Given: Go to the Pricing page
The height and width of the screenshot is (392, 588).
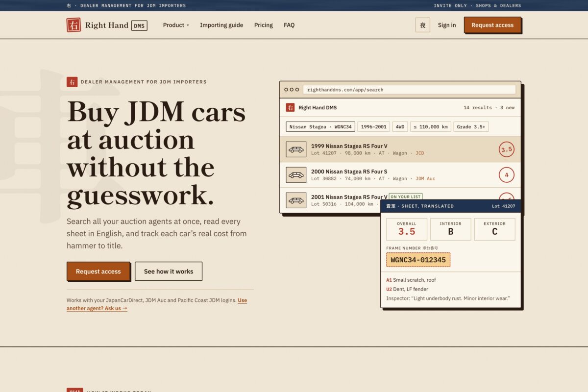Looking at the screenshot, I should tap(264, 25).
